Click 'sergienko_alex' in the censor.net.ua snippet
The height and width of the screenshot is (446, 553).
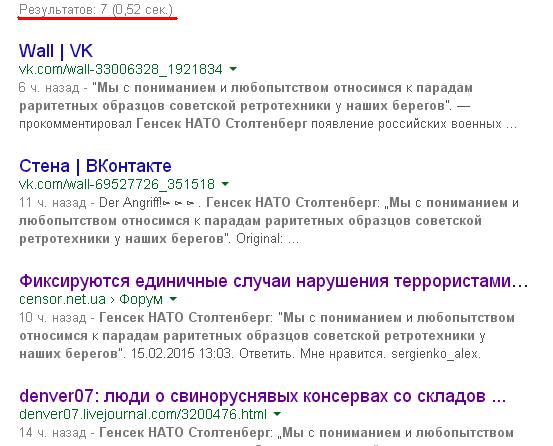click(436, 354)
